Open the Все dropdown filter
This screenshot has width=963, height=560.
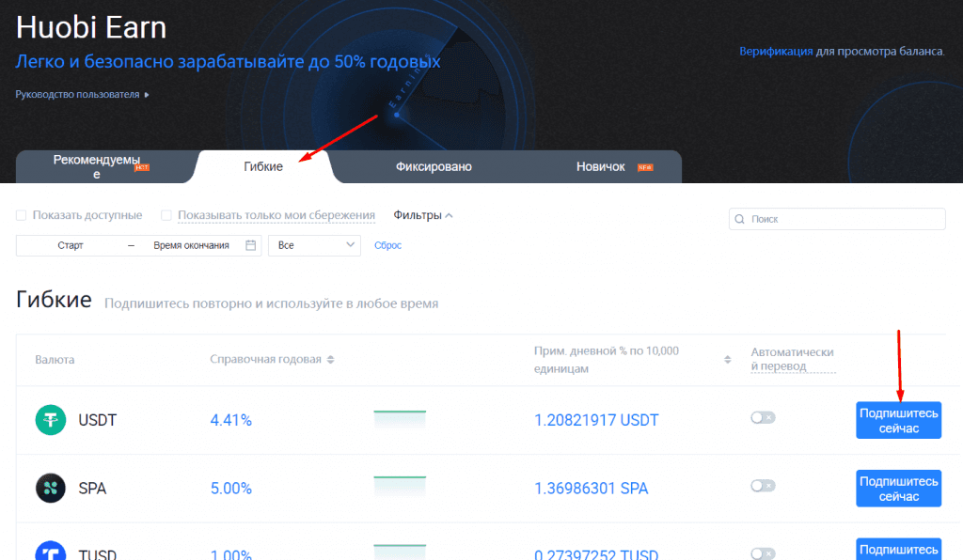pos(314,245)
